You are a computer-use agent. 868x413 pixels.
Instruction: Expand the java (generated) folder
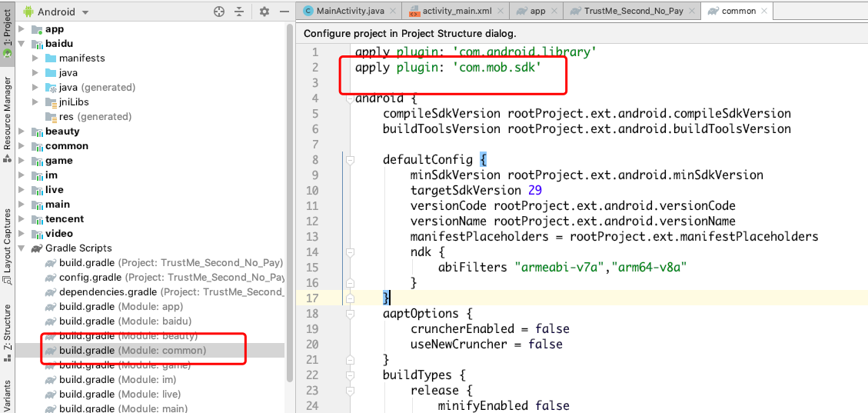(x=35, y=88)
